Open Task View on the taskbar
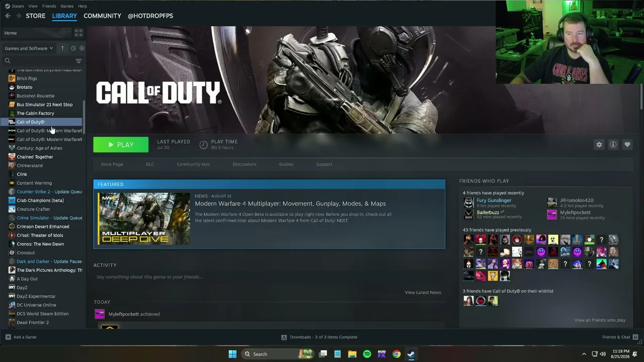Image resolution: width=644 pixels, height=362 pixels. [x=323, y=354]
